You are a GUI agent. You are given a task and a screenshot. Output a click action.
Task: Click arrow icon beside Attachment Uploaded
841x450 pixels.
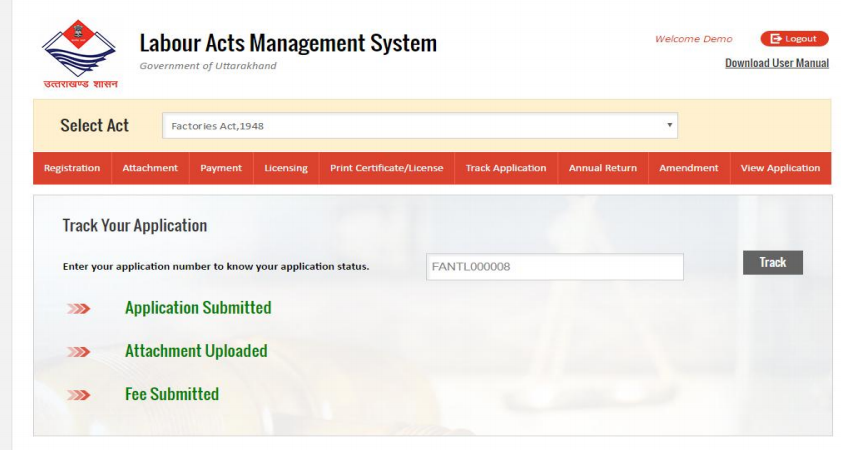pos(78,352)
